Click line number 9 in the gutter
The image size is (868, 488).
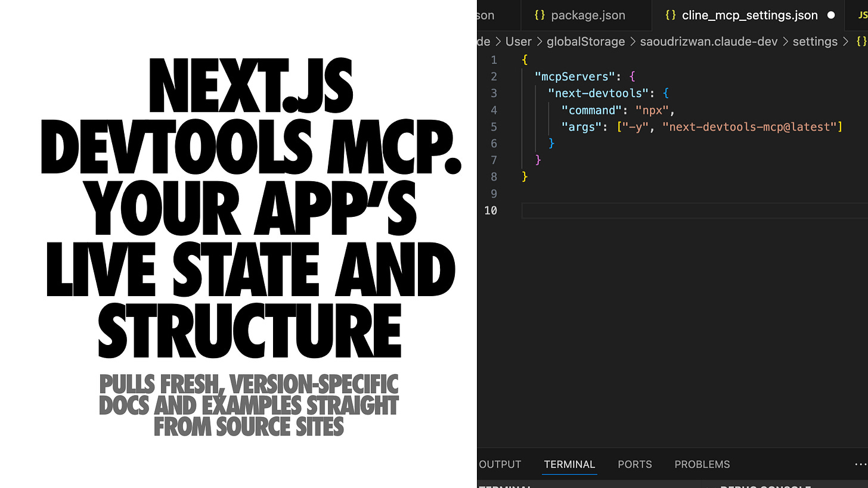[x=493, y=193]
